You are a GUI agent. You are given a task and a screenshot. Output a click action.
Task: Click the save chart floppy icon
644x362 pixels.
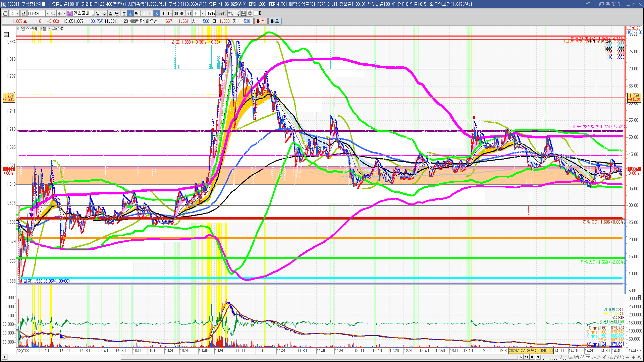click(x=244, y=13)
